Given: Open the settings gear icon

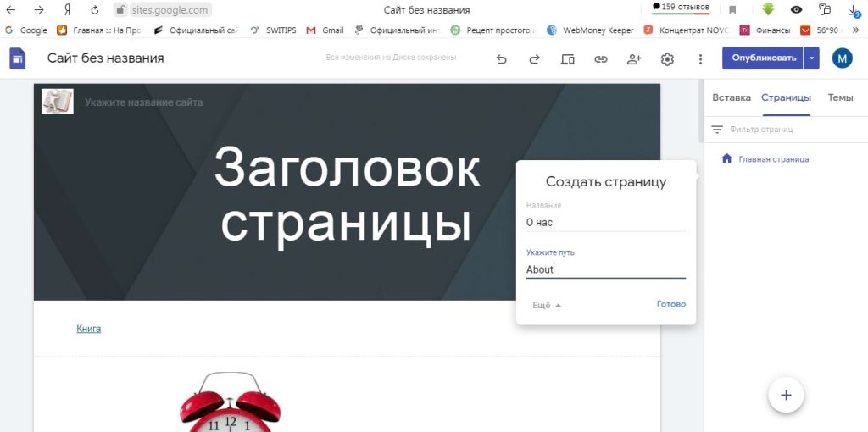Looking at the screenshot, I should [x=667, y=58].
